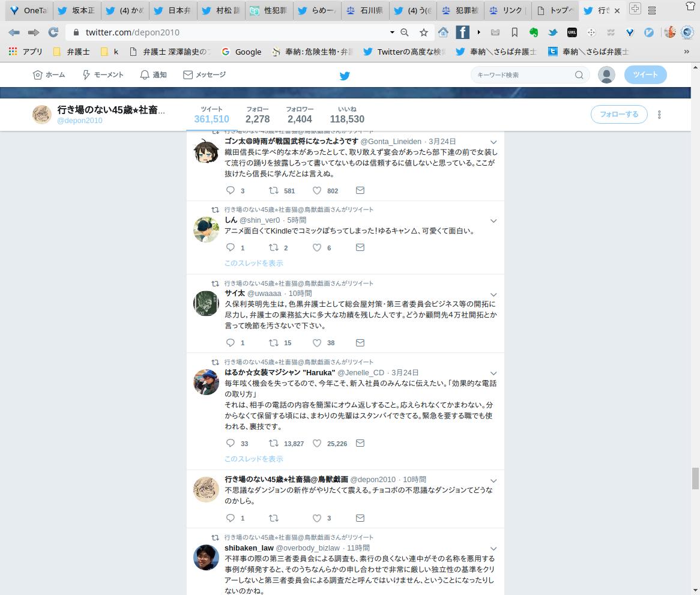Open the three-dot profile options menu
The width and height of the screenshot is (700, 595).
click(659, 115)
